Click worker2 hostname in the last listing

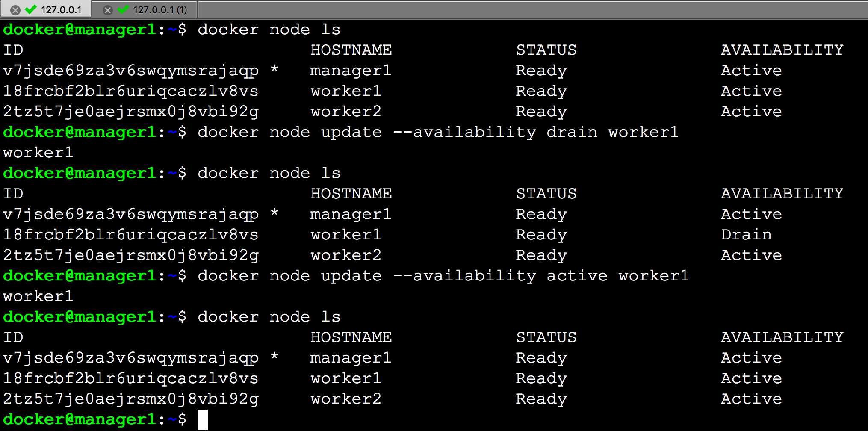[345, 399]
